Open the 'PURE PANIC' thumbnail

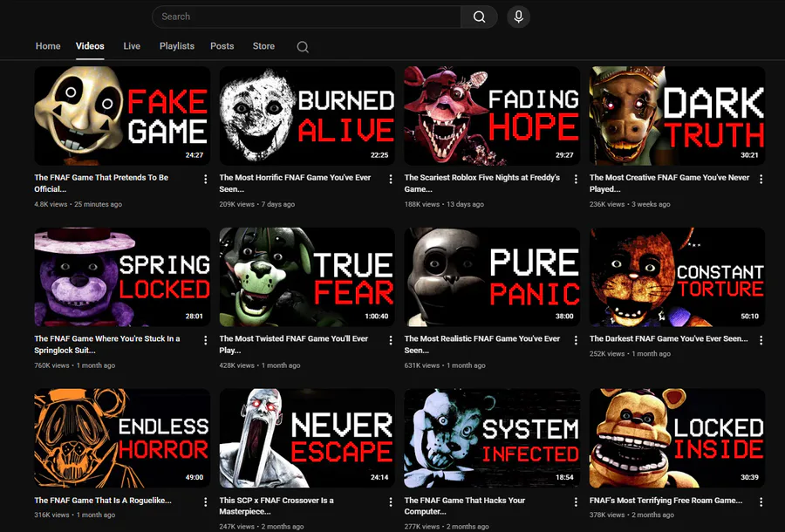pos(492,276)
